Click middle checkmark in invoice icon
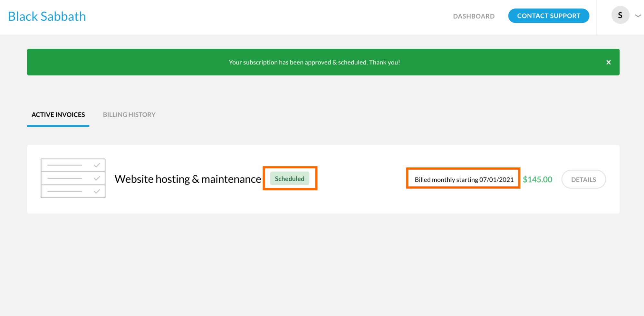 coord(97,178)
